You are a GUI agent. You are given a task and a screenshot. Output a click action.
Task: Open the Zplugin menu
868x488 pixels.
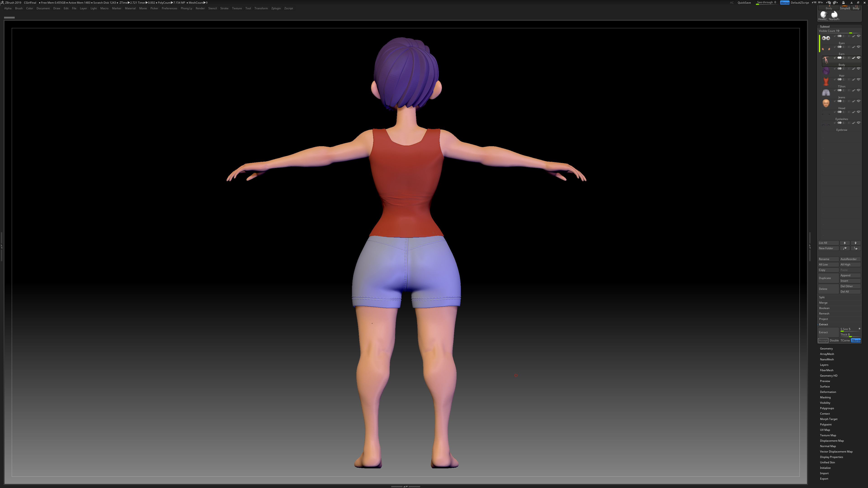276,8
